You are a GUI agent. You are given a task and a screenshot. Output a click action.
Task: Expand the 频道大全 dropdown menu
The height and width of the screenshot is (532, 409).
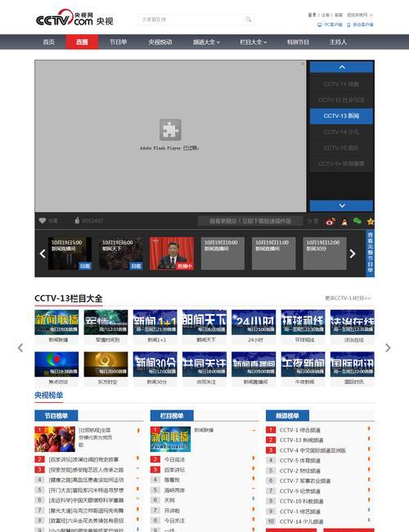(x=206, y=42)
